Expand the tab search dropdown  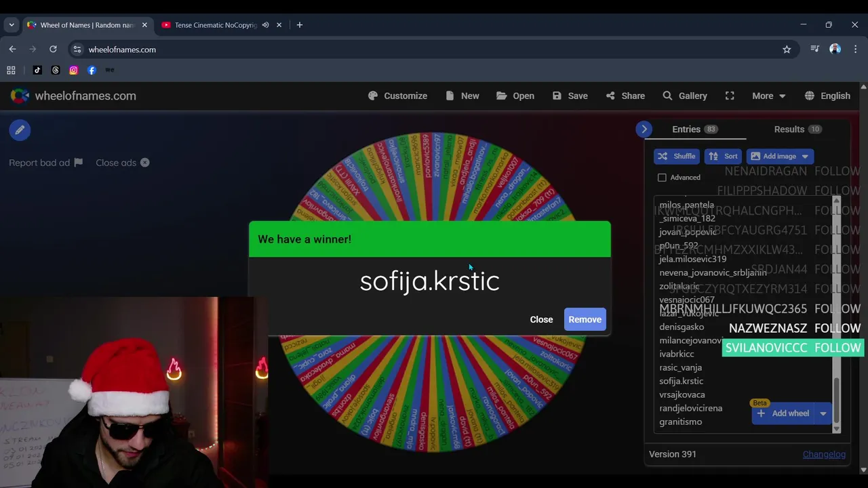coord(11,25)
